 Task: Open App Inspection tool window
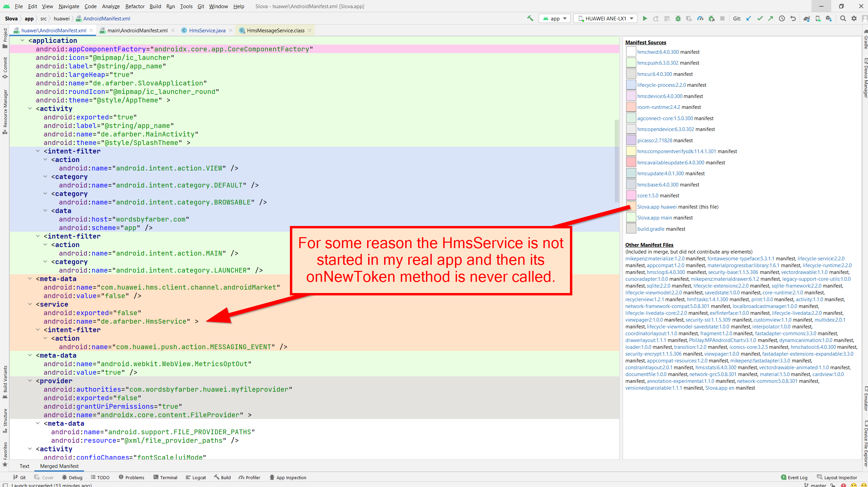(288, 477)
